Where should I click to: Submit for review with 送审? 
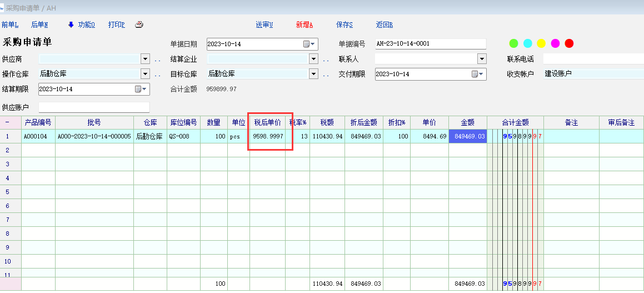point(264,24)
